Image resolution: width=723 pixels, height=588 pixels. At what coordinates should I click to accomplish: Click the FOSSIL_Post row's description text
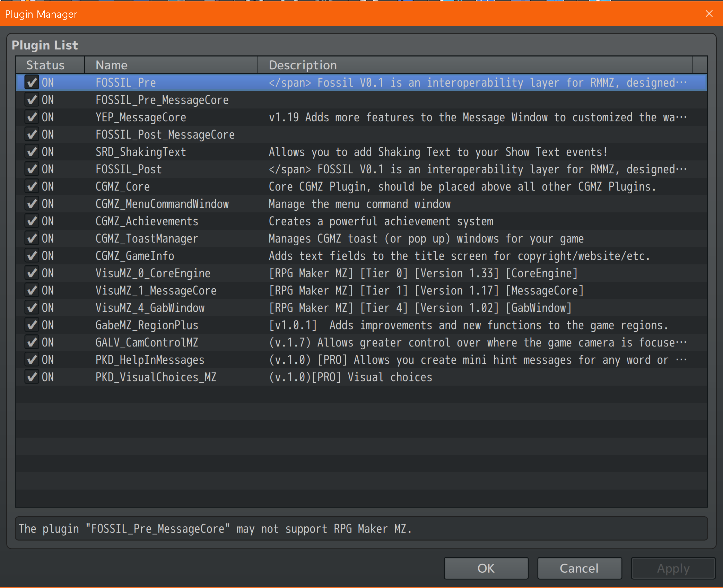478,169
